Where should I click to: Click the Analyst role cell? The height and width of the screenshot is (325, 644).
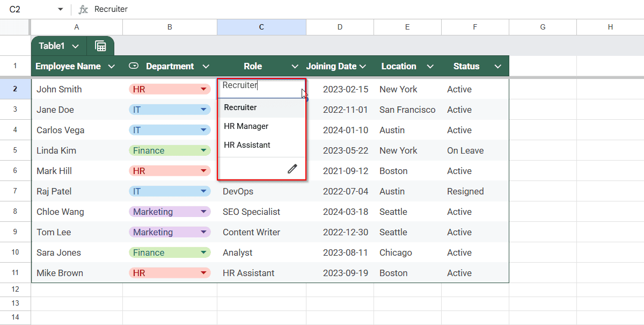click(x=261, y=252)
